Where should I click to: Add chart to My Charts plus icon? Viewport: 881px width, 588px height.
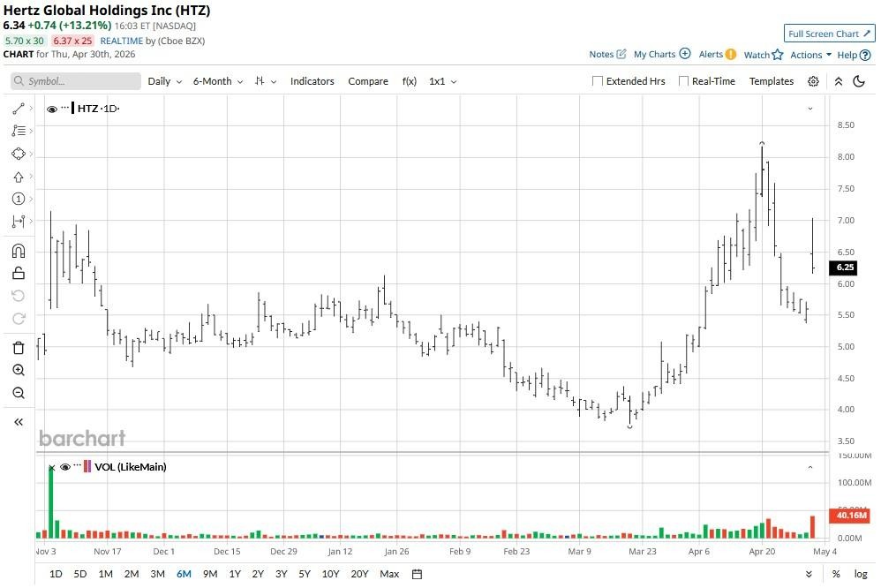coord(685,54)
